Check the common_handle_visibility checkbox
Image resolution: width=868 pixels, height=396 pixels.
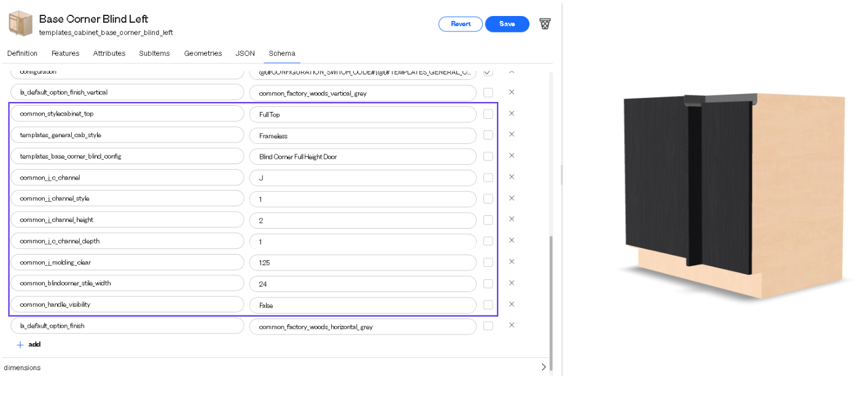click(x=488, y=304)
